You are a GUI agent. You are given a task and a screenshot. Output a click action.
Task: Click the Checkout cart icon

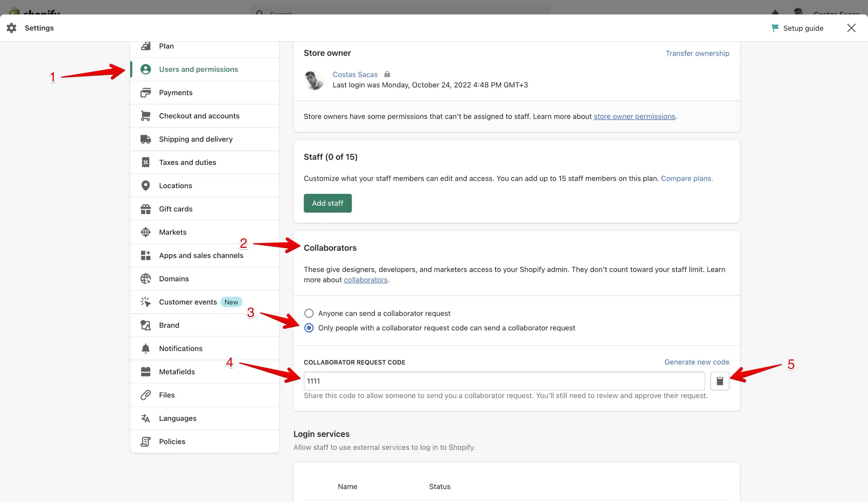coord(146,116)
